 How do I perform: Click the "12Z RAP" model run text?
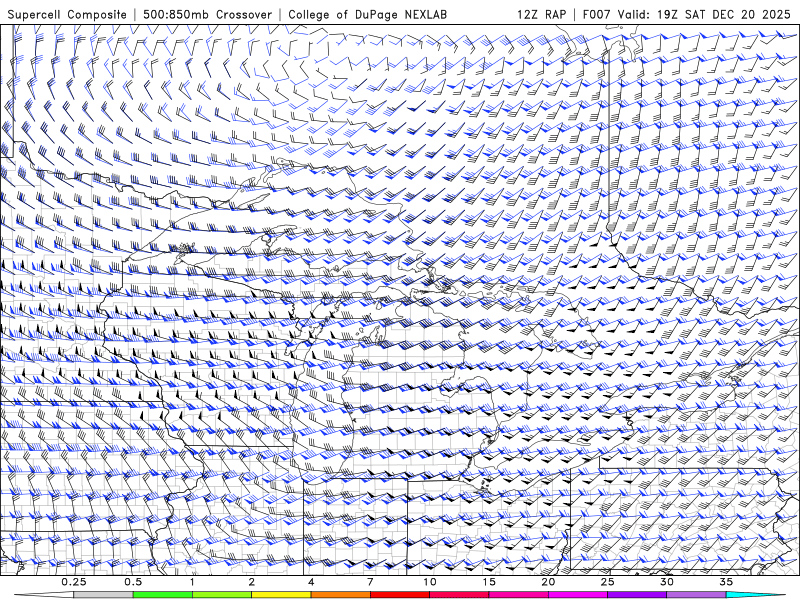541,14
